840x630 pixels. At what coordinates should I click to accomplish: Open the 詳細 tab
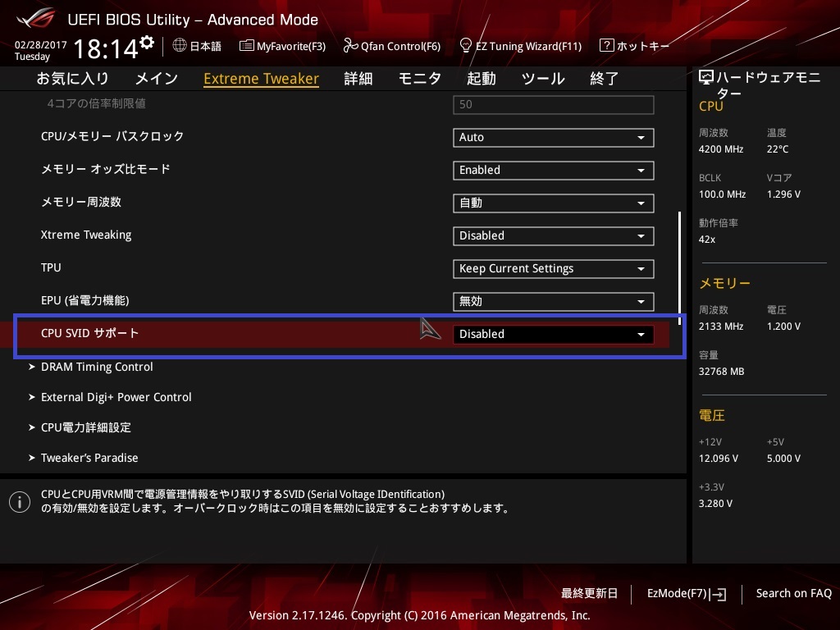358,79
